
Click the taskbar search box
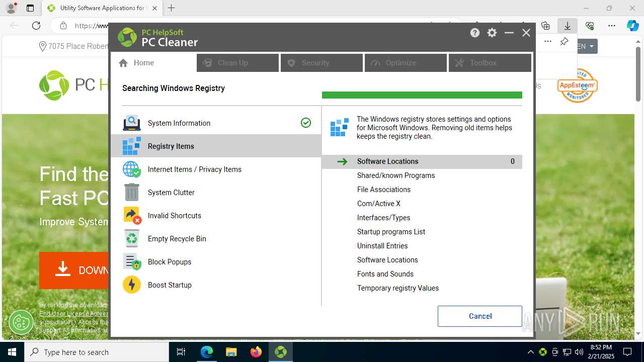coord(97,352)
